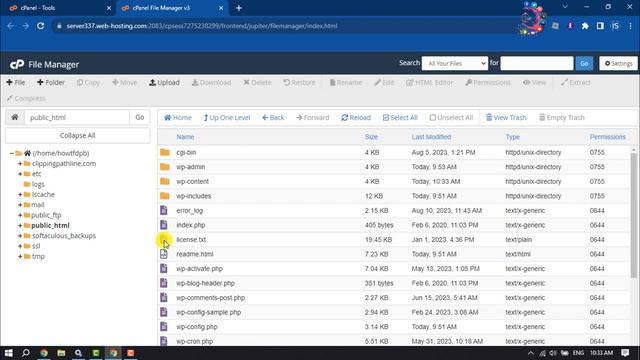This screenshot has height=360, width=640.
Task: Click Collapse All in the tree
Action: [x=78, y=136]
